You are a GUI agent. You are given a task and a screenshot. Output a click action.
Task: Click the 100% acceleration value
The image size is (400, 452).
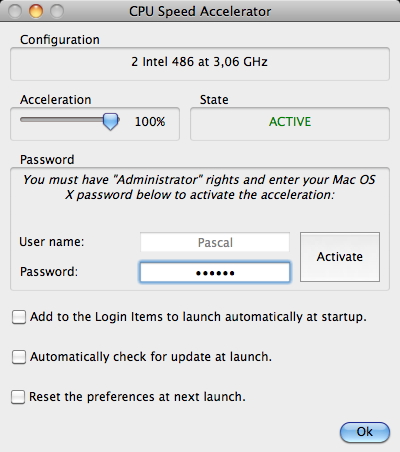tap(150, 122)
